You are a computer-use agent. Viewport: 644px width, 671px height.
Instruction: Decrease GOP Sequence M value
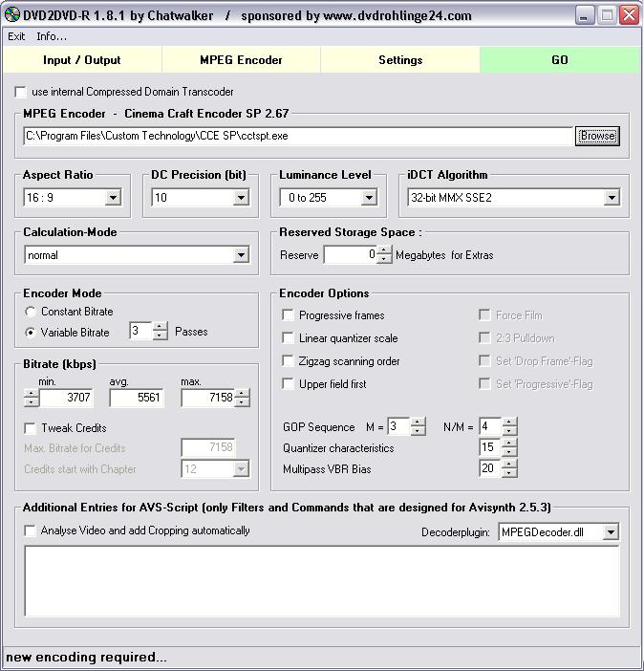click(419, 431)
